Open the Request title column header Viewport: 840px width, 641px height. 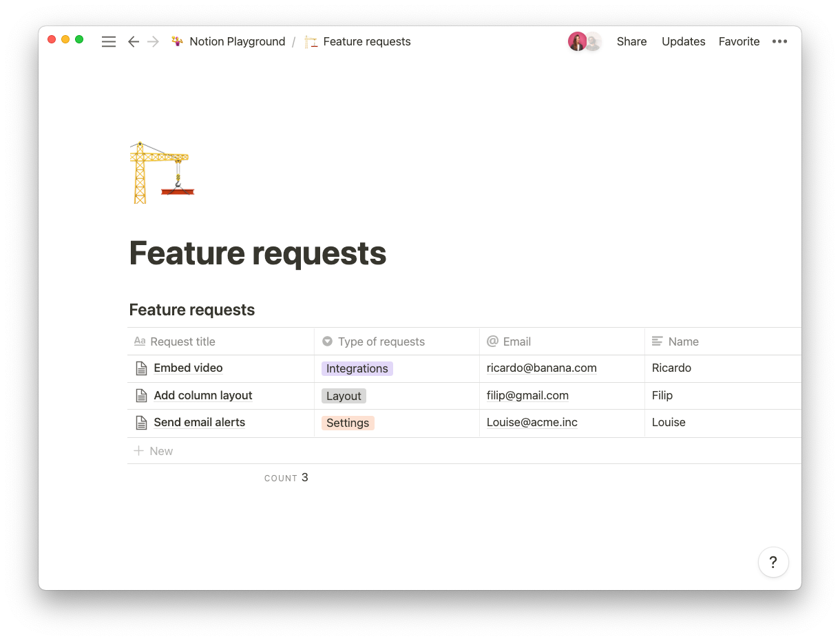[221, 341]
